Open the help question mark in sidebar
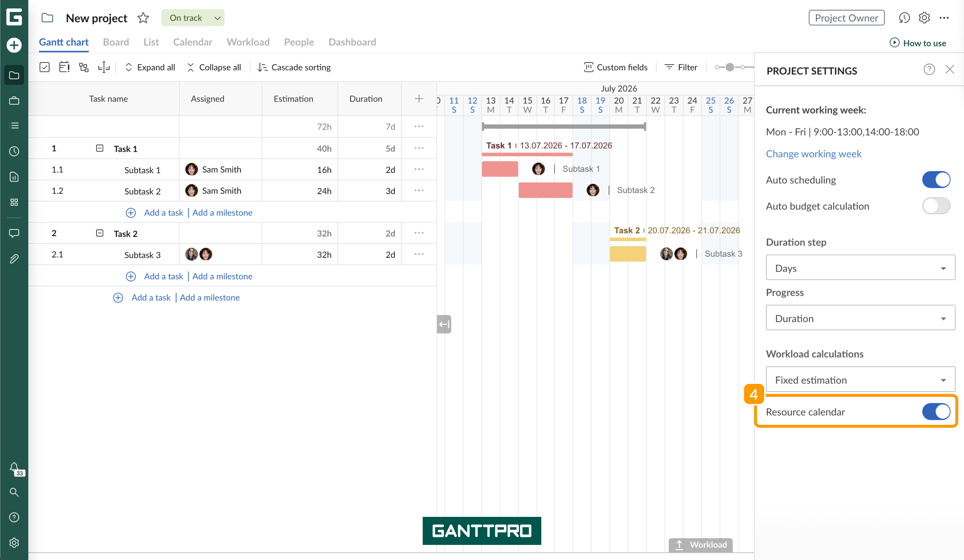 14,517
